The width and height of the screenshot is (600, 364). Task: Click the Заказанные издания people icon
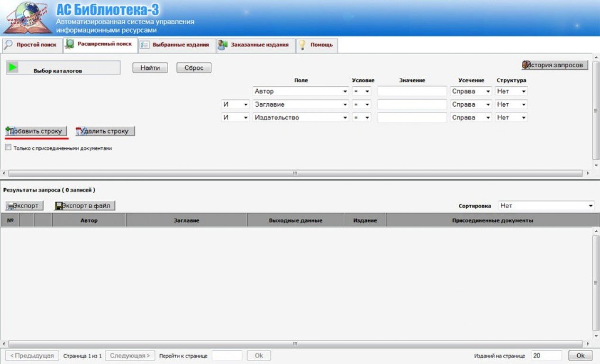coord(222,45)
